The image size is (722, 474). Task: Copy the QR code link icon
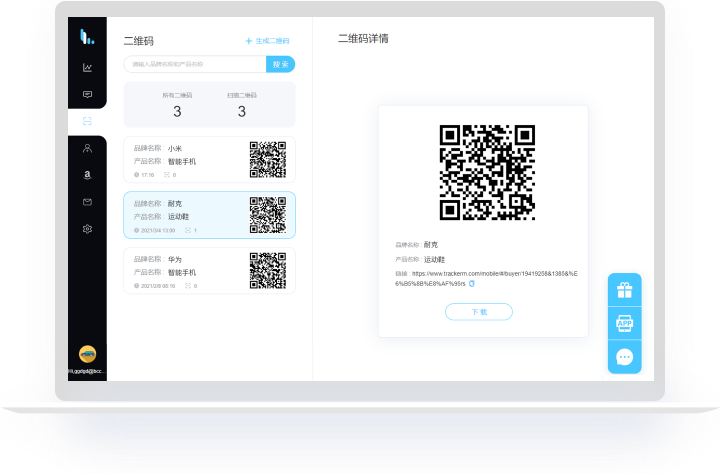(472, 284)
